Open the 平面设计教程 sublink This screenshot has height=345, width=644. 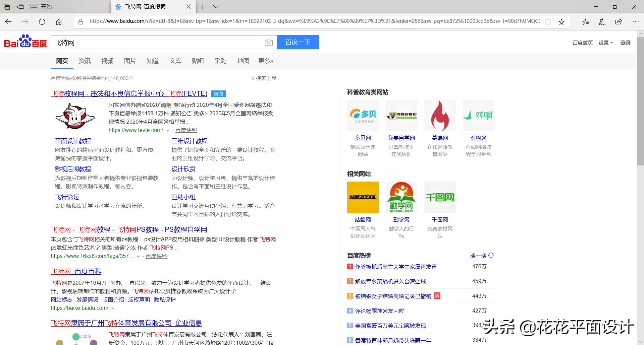coord(73,141)
